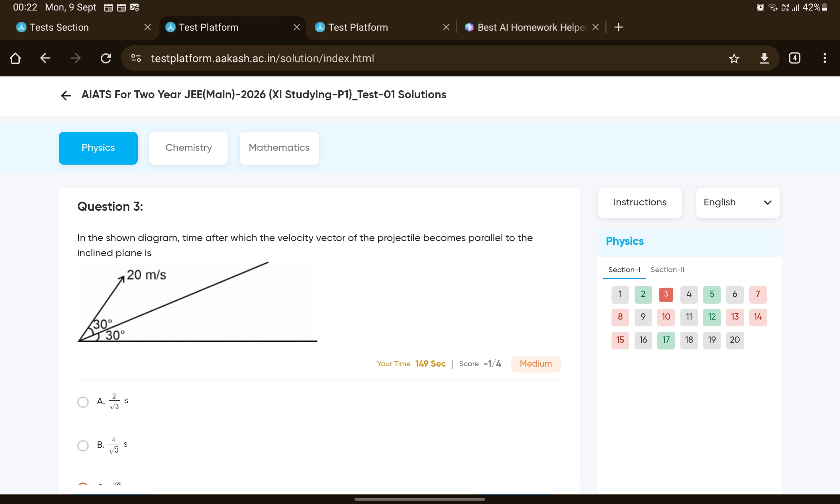Jump to question 6
The width and height of the screenshot is (840, 504).
[735, 294]
